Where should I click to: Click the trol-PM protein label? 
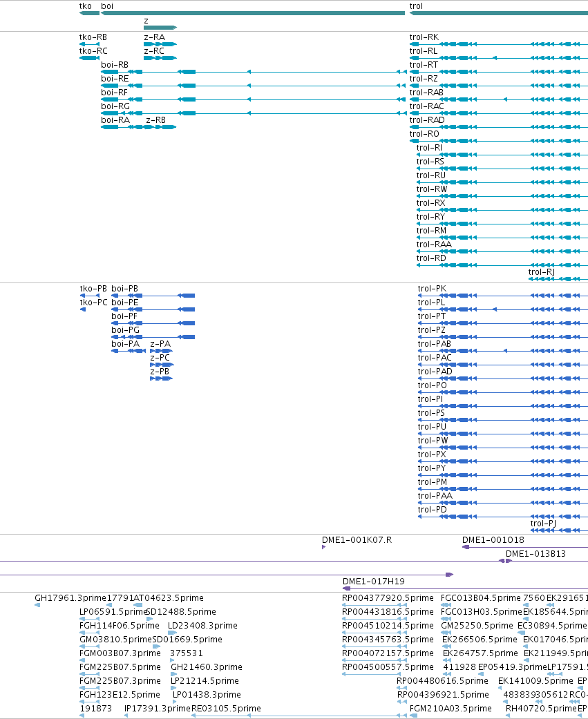433,481
